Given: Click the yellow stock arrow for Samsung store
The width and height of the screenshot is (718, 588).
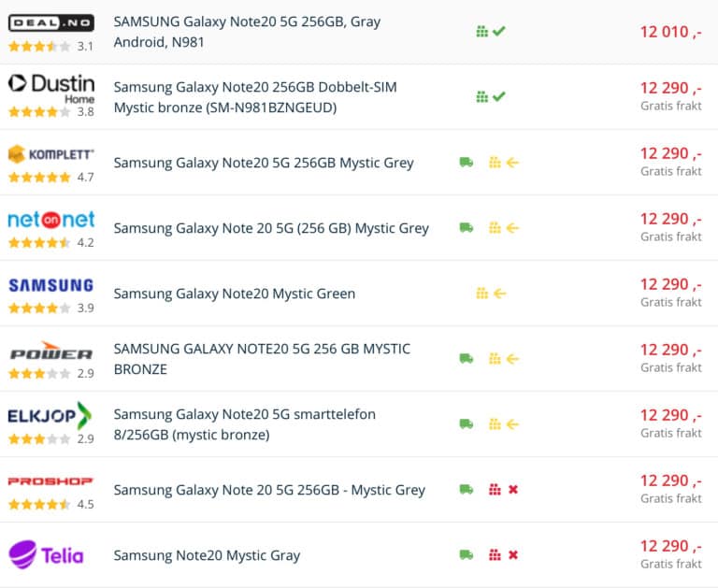Looking at the screenshot, I should (499, 294).
